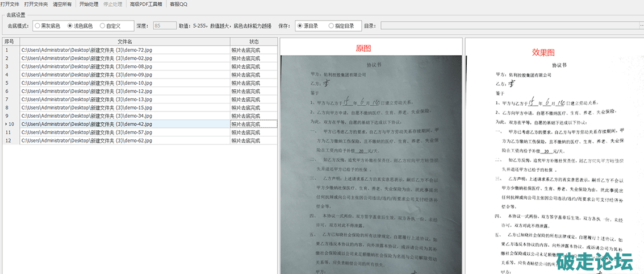Open the 打开文件夹 folder option

36,4
